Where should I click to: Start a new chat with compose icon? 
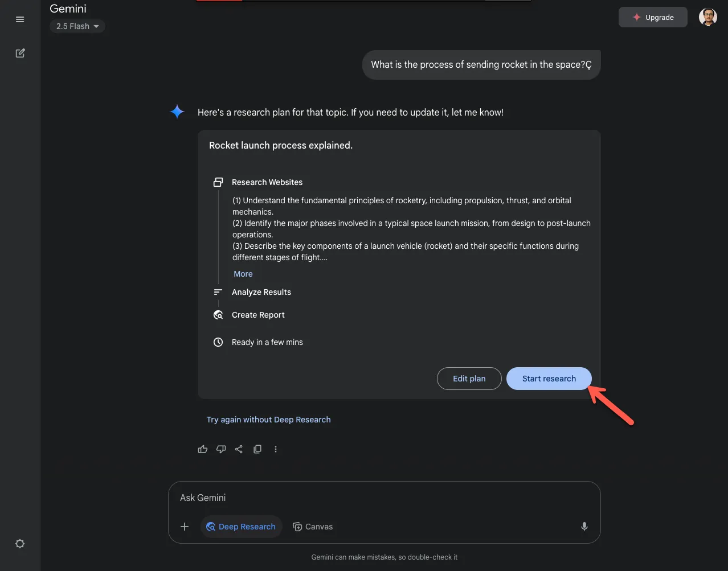(x=20, y=53)
